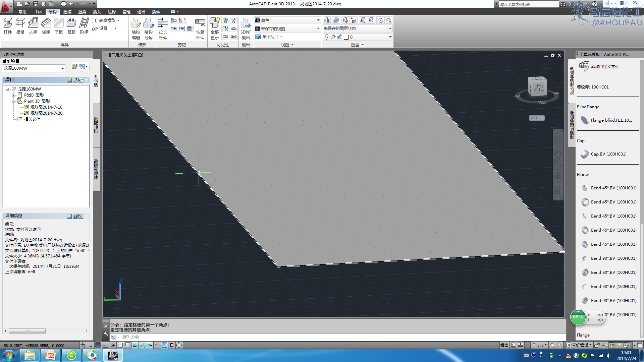Click the 模型 model space button
The height and width of the screenshot is (362, 644).
[504, 345]
